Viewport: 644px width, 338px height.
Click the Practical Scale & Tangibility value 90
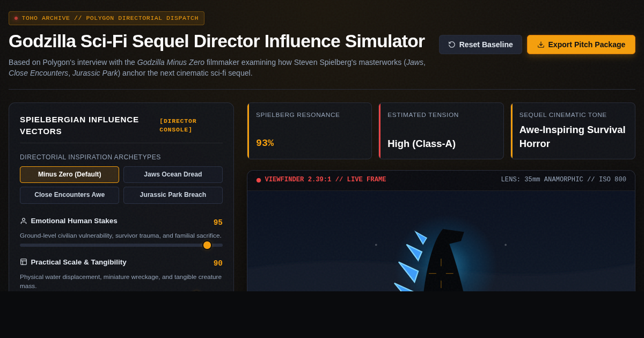tap(218, 263)
